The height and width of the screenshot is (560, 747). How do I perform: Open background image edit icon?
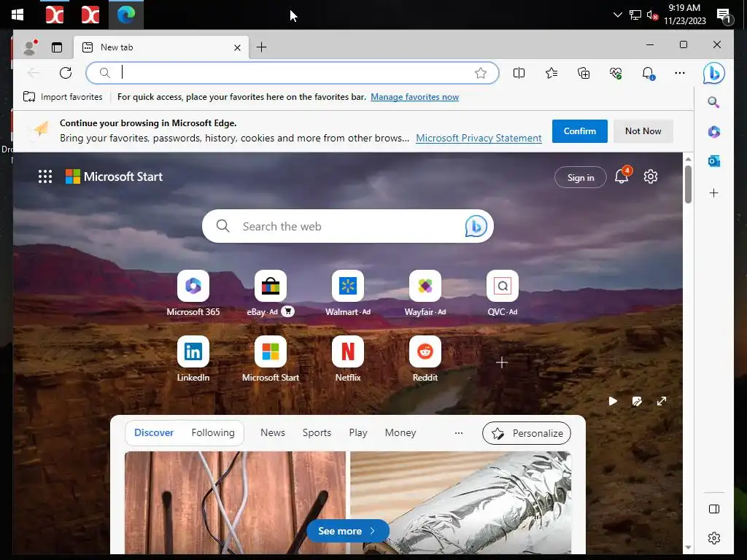point(637,402)
